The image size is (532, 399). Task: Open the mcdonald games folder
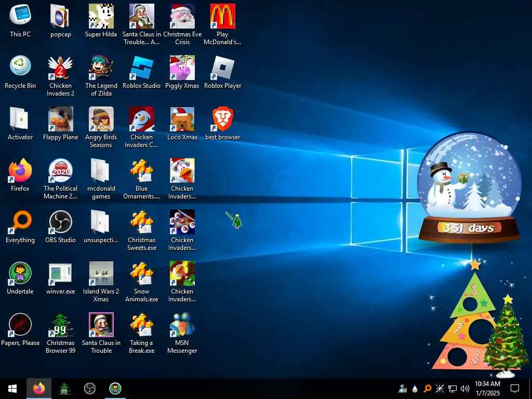101,179
